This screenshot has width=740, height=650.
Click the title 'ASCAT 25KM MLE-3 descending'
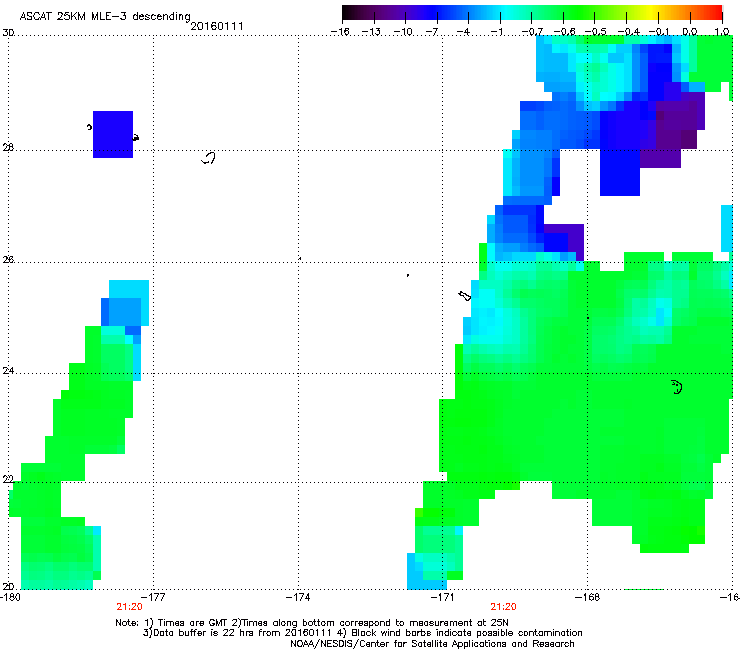[x=105, y=16]
